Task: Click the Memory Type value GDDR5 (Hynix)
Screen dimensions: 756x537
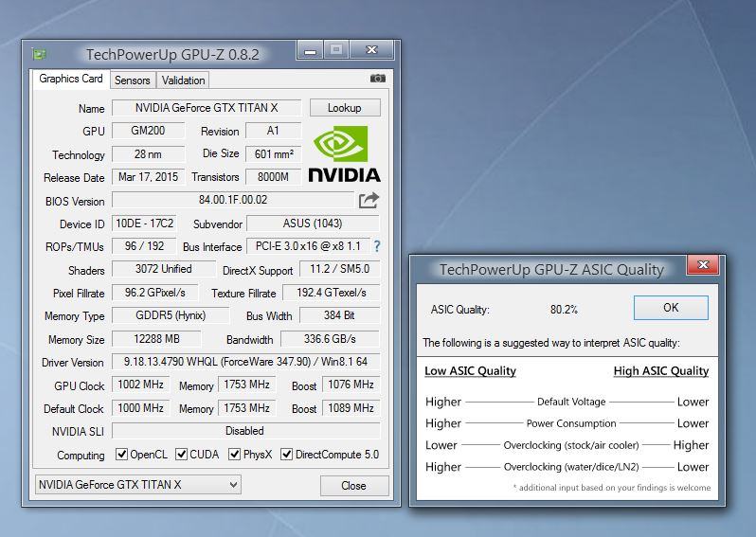Action: [171, 315]
